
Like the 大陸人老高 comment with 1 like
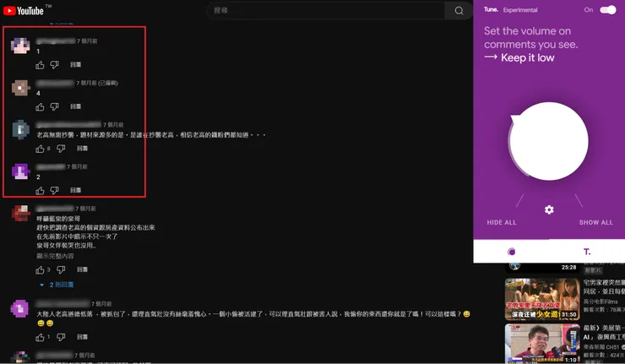pyautogui.click(x=40, y=337)
